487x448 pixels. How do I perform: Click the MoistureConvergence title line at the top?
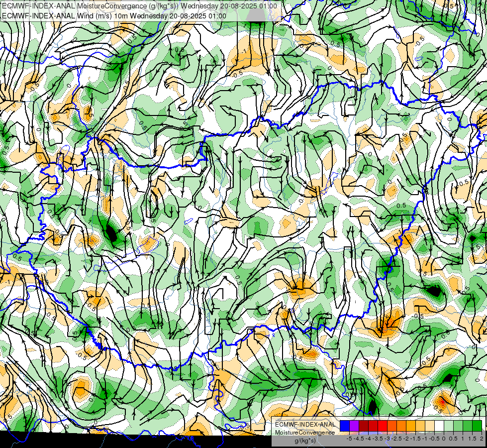pyautogui.click(x=139, y=6)
